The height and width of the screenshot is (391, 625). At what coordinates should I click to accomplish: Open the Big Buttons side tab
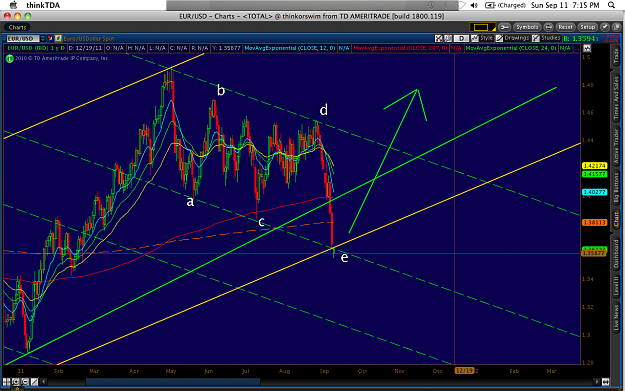(x=616, y=188)
